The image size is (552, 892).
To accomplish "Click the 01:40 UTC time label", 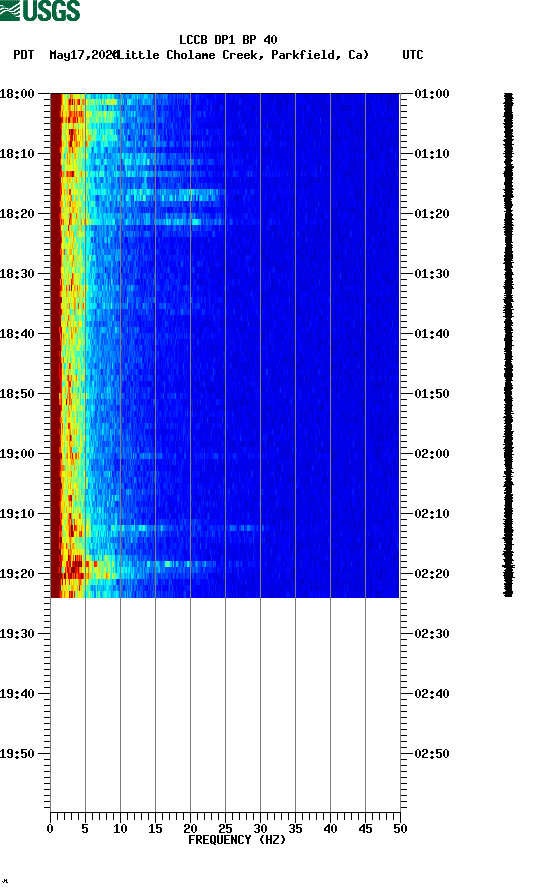I will [432, 334].
